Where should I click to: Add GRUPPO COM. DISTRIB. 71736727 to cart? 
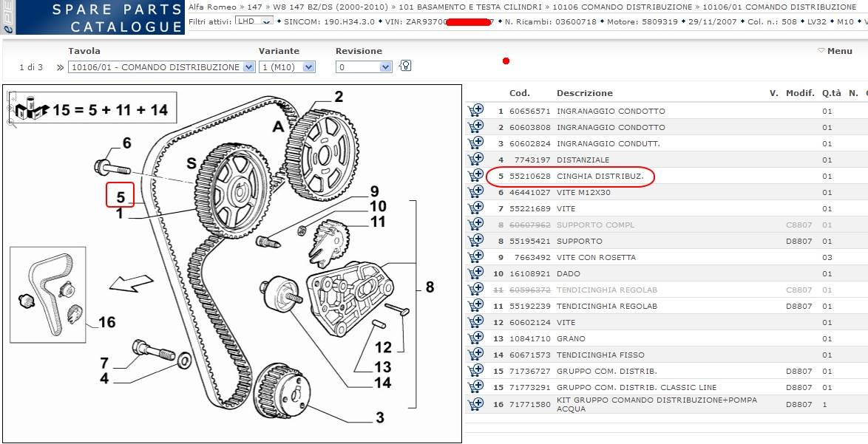[x=475, y=370]
